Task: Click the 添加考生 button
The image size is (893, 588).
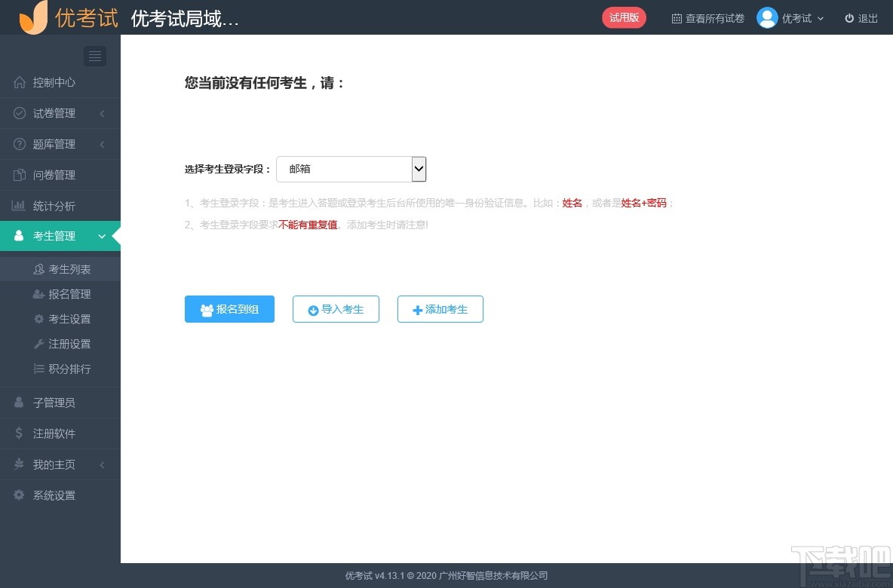Action: tap(440, 309)
